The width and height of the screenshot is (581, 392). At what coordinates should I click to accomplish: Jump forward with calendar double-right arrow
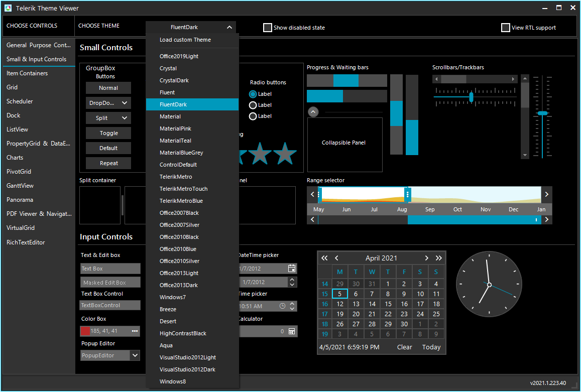(x=439, y=258)
